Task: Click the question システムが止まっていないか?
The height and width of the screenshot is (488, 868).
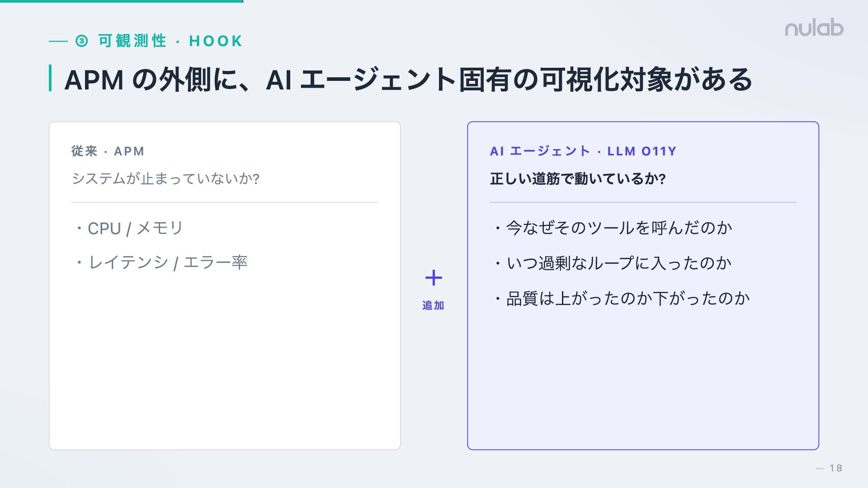Action: [x=165, y=178]
